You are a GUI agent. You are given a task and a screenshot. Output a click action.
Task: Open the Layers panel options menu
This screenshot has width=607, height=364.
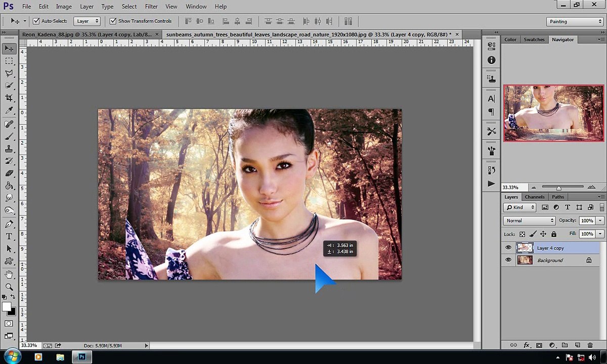tap(600, 197)
